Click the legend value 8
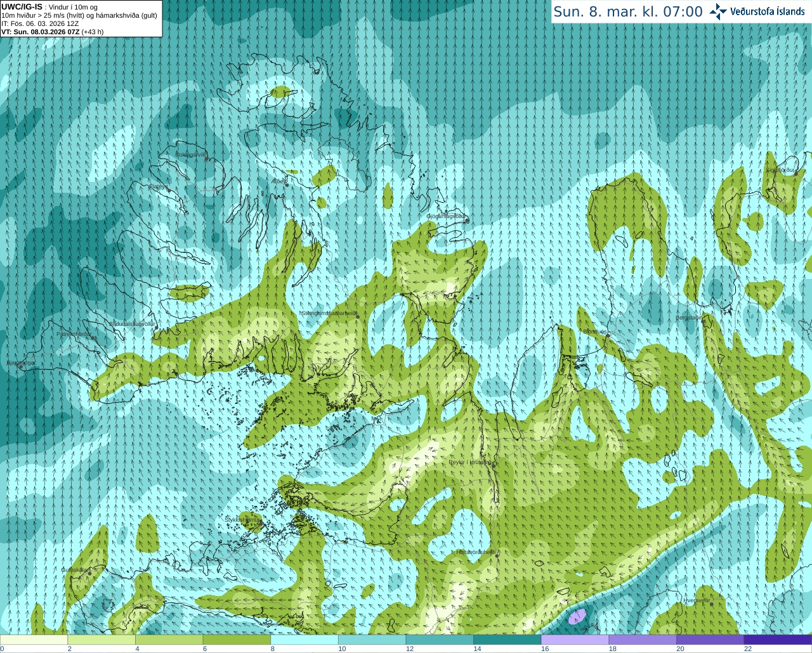The height and width of the screenshot is (653, 812). 273,649
